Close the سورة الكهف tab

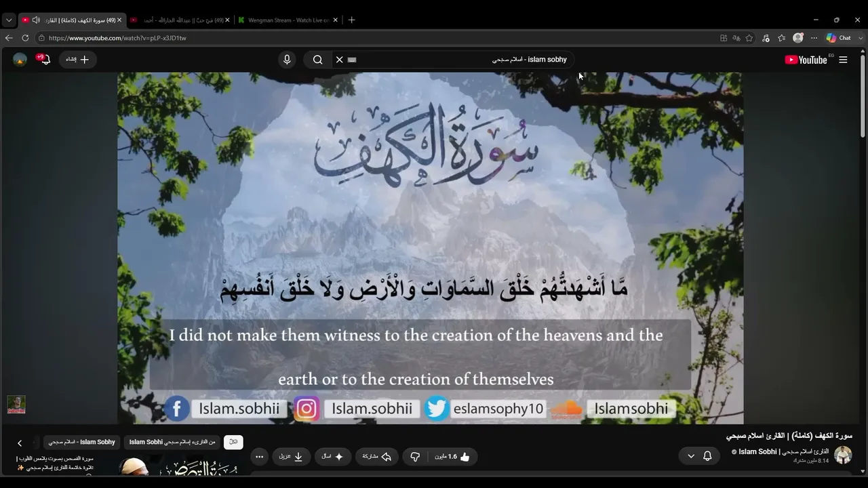click(119, 20)
